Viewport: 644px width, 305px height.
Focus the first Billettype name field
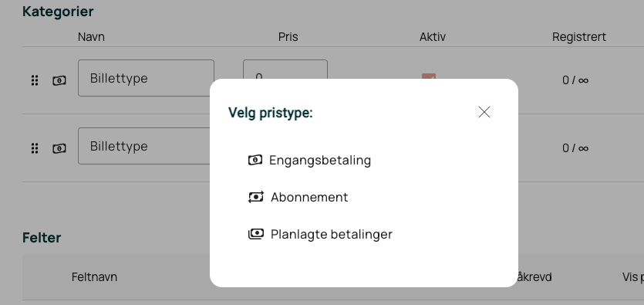[147, 78]
